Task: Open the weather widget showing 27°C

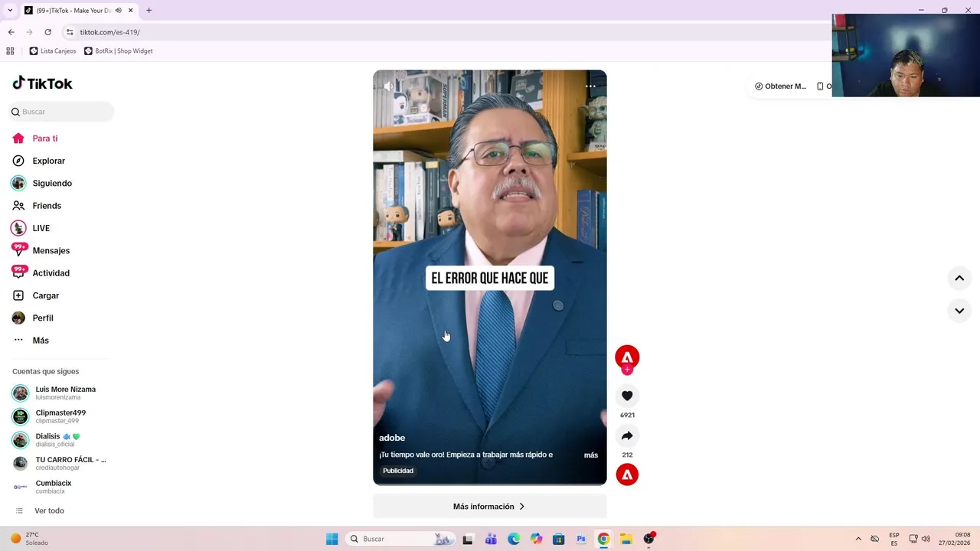Action: coord(29,539)
